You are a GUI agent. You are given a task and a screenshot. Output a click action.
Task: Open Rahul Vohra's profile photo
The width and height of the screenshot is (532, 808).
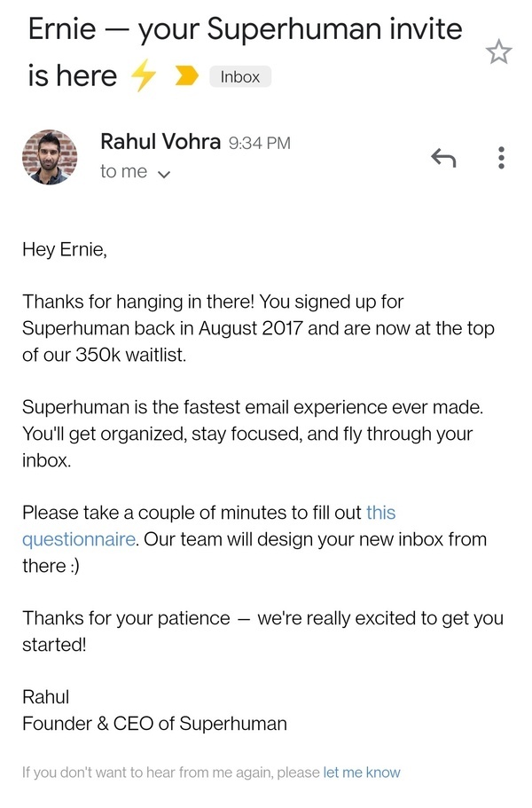50,157
